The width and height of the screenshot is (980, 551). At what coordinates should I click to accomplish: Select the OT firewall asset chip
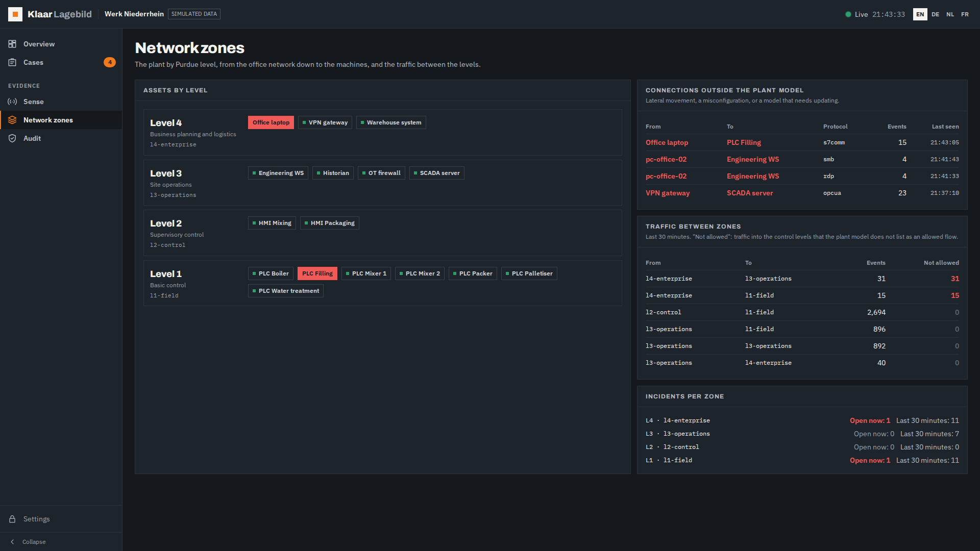coord(381,173)
